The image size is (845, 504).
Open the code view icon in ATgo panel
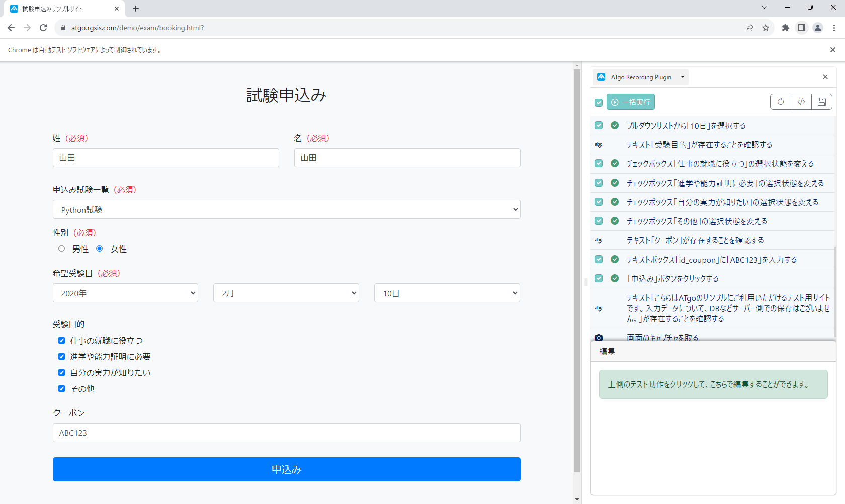pos(801,102)
